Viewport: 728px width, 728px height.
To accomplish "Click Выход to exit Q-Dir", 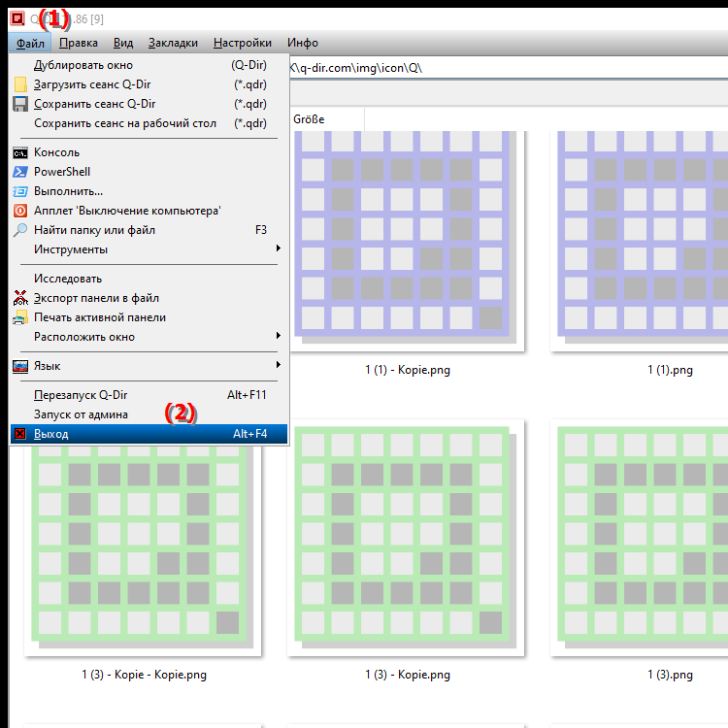I will coord(149,434).
